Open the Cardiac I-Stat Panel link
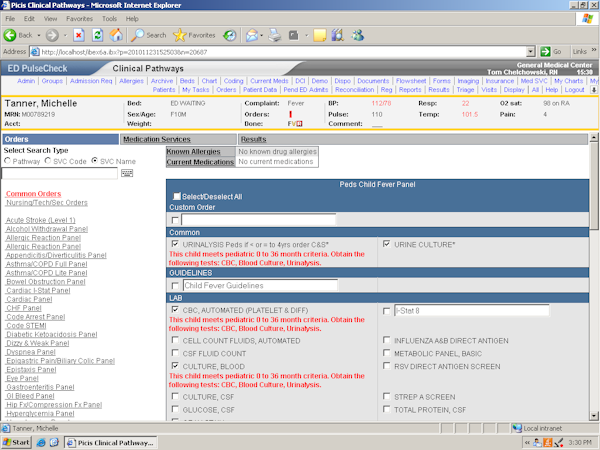600x450 pixels. (38, 290)
